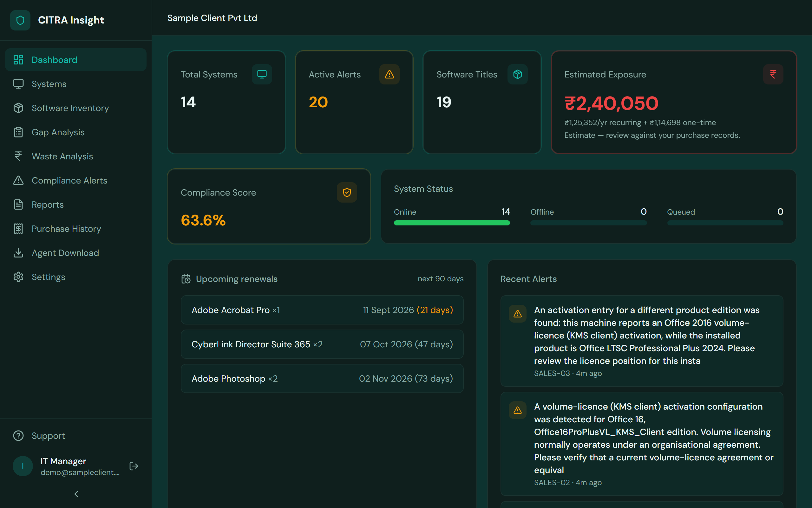Click the logout icon beside IT Manager
The image size is (812, 508).
[x=134, y=466]
